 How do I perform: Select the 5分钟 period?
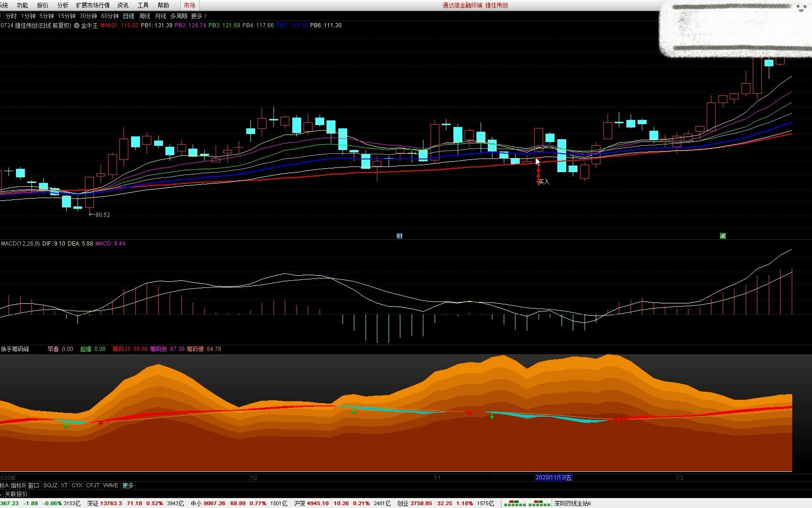click(x=47, y=16)
